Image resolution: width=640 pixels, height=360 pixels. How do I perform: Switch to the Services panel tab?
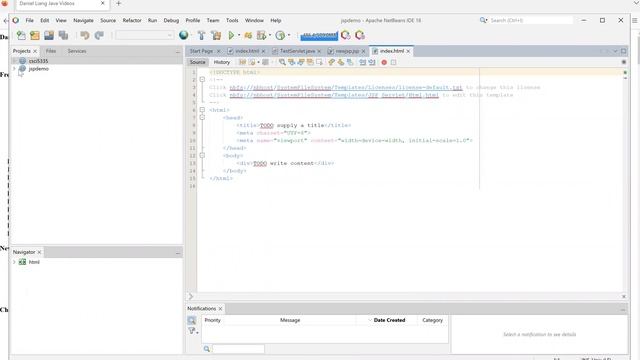(x=77, y=51)
